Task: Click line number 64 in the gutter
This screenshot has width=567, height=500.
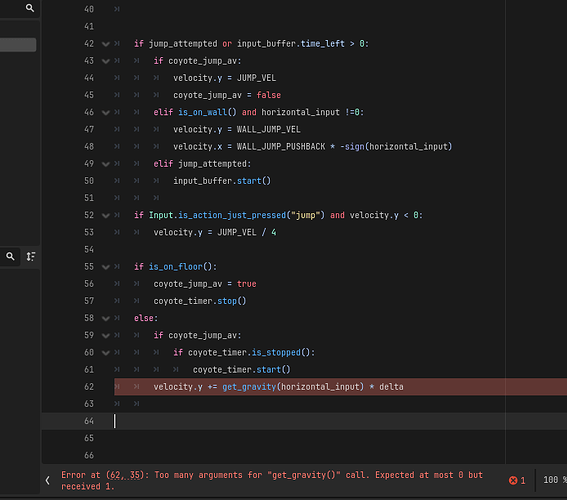Action: tap(89, 421)
